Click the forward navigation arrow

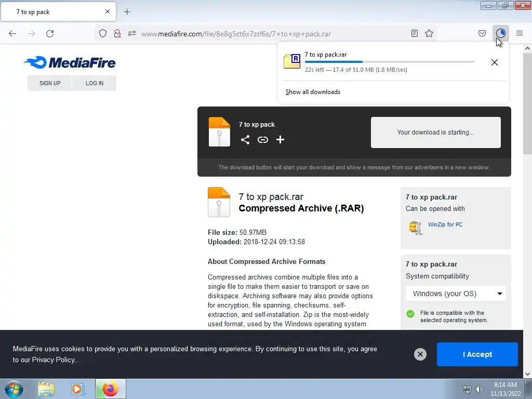click(31, 34)
